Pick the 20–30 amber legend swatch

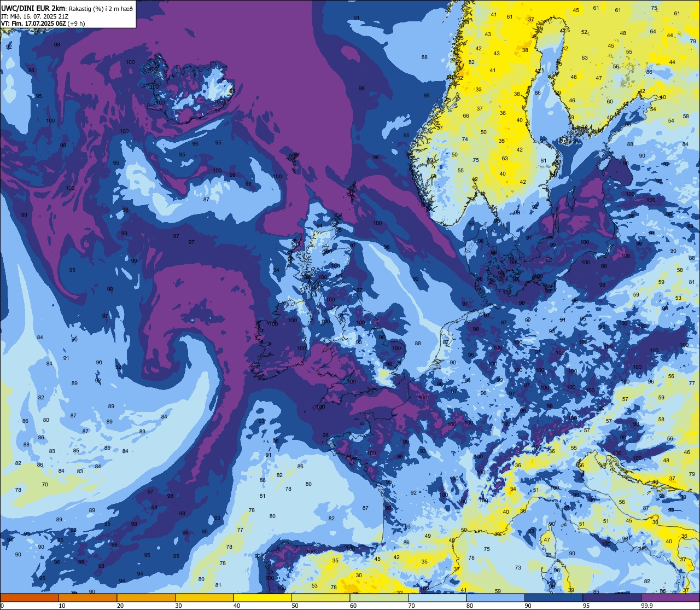click(x=146, y=597)
